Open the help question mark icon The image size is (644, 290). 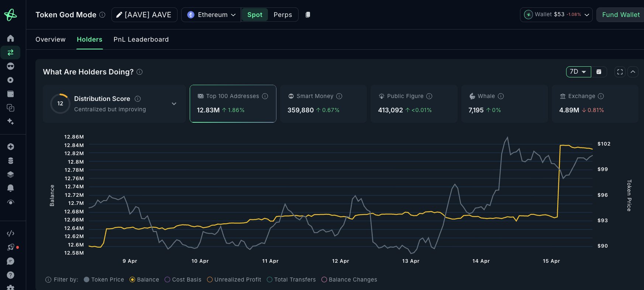pos(10,275)
